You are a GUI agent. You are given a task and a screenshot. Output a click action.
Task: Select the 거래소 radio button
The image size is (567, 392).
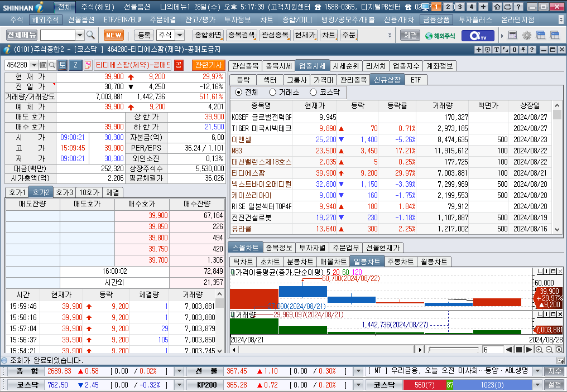[273, 92]
